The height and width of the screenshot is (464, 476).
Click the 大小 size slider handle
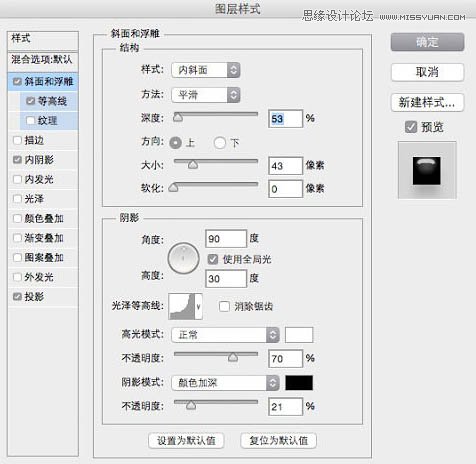[193, 164]
